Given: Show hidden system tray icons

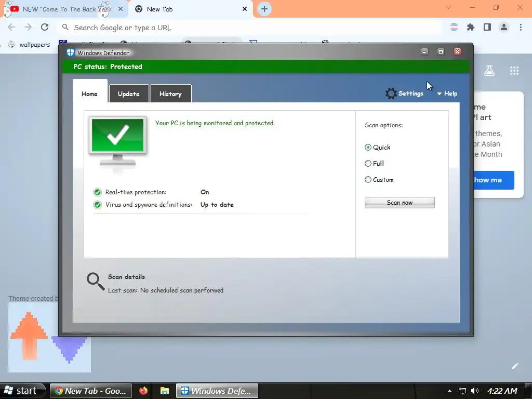Looking at the screenshot, I should (x=449, y=391).
